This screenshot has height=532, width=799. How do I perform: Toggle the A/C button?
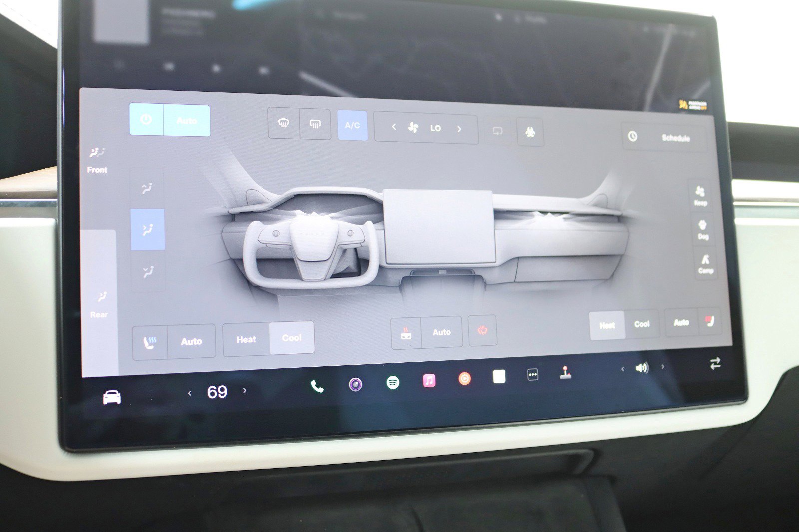pyautogui.click(x=353, y=125)
